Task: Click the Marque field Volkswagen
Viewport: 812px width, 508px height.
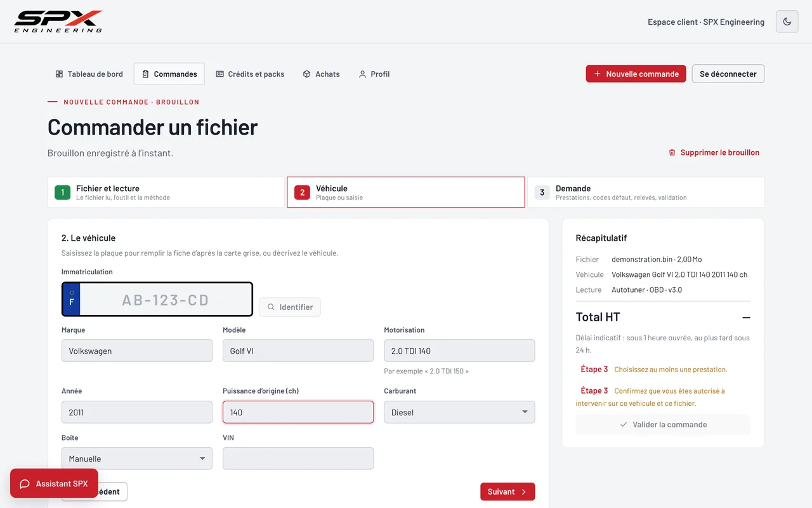Action: (137, 351)
